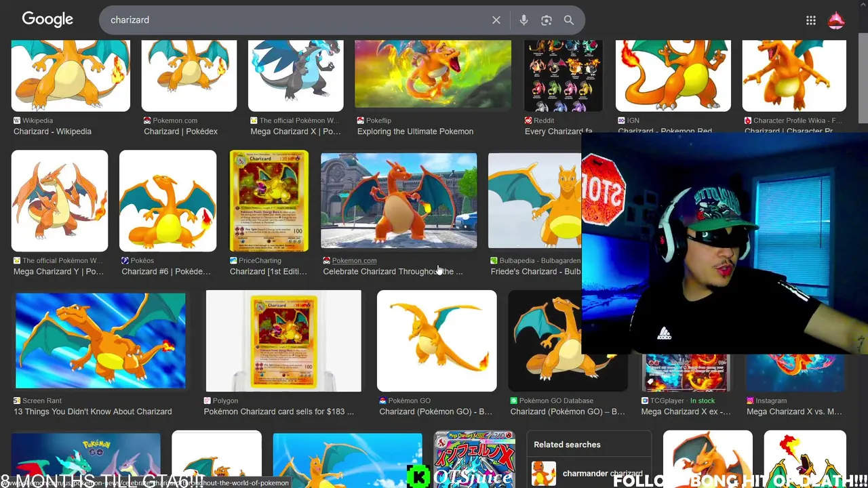
Task: Click the magnifier search icon
Action: pos(569,20)
